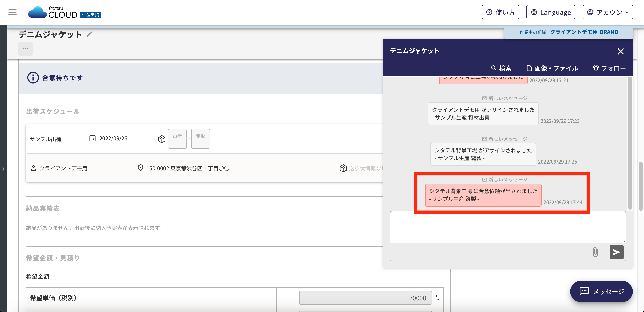Viewport: 644px width, 312px height.
Task: Click the page vertical scrollbar
Action: click(640, 186)
